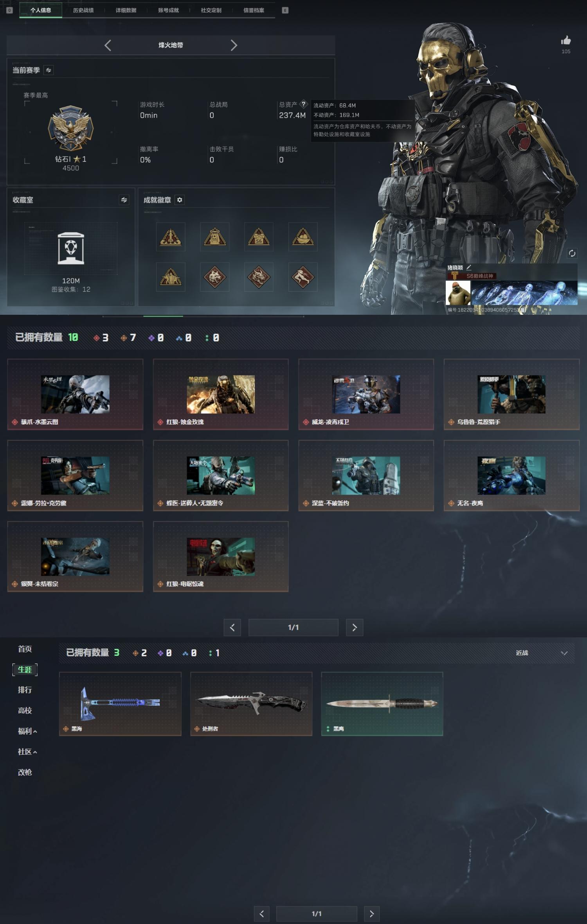Open the 信誉档案 tab
Screen dimensions: 587x924
click(254, 10)
